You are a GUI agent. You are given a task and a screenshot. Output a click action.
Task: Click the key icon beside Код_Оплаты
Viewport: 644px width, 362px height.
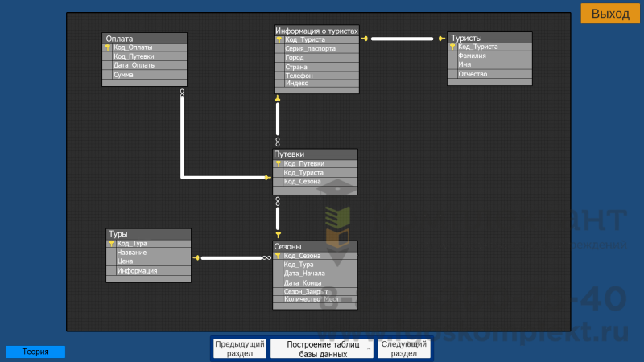(108, 47)
